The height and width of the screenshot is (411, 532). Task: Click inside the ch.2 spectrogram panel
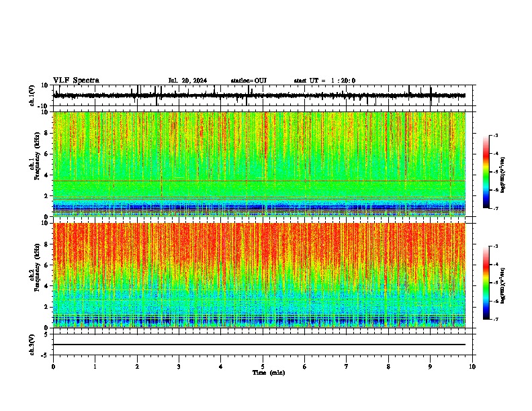[259, 275]
